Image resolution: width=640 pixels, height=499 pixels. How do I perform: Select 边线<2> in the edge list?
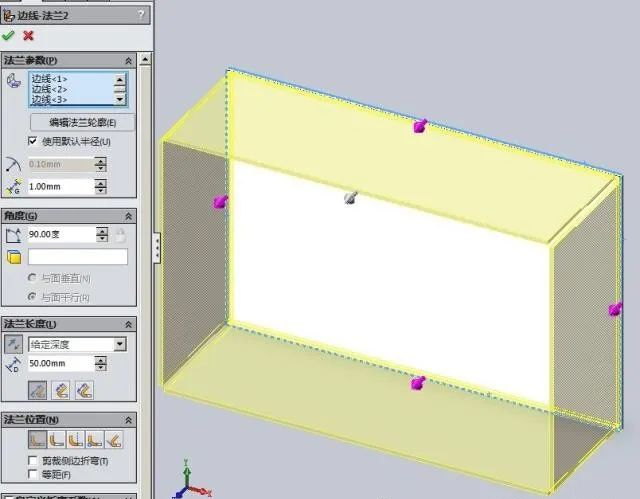click(x=49, y=89)
